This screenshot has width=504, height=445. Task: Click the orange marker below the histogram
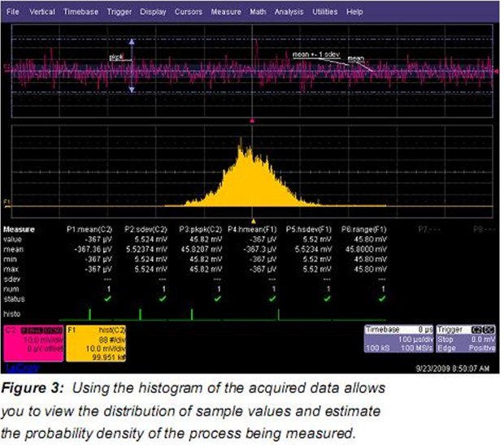point(254,219)
